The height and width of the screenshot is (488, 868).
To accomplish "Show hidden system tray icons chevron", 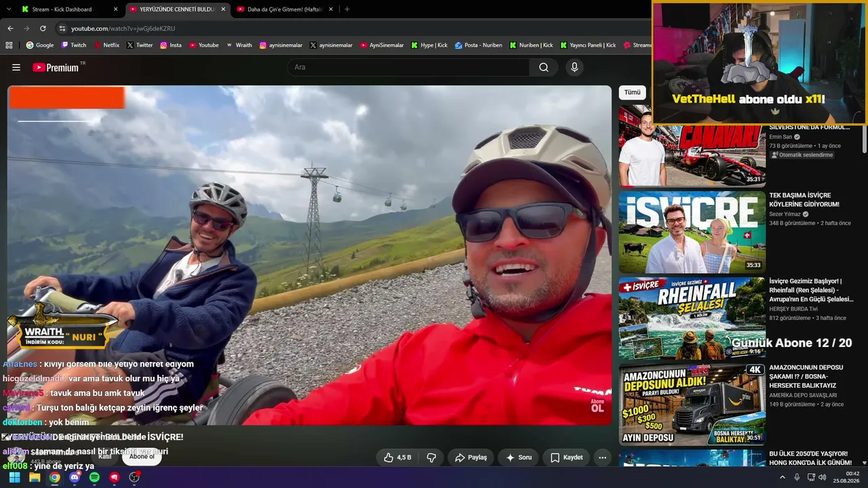I will (782, 477).
